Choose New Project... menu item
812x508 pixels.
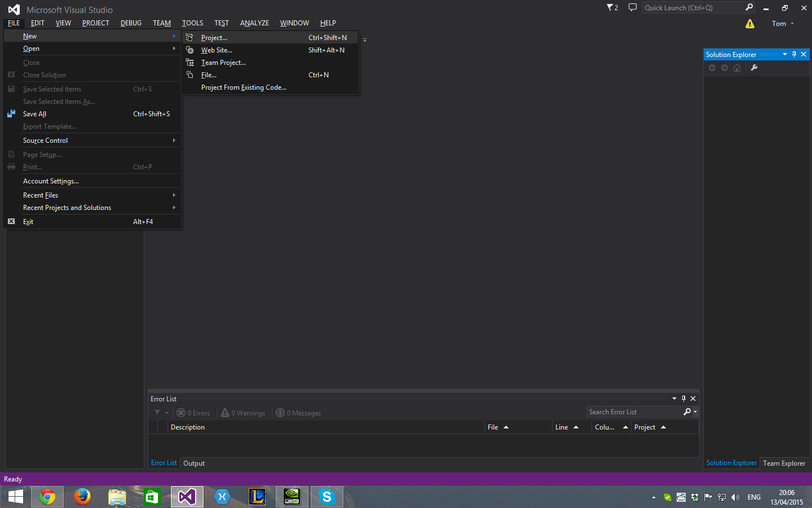tap(270, 38)
